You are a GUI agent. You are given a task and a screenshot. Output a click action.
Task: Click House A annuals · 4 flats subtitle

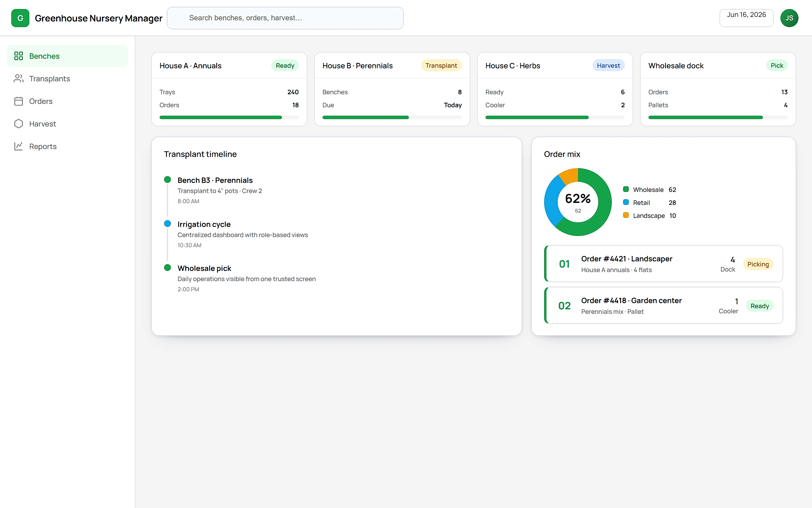(x=616, y=270)
